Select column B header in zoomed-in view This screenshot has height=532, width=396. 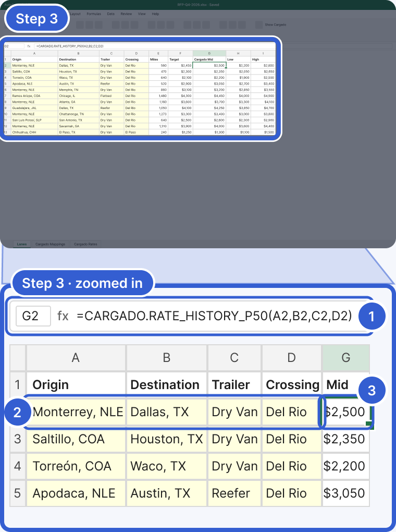click(x=166, y=358)
